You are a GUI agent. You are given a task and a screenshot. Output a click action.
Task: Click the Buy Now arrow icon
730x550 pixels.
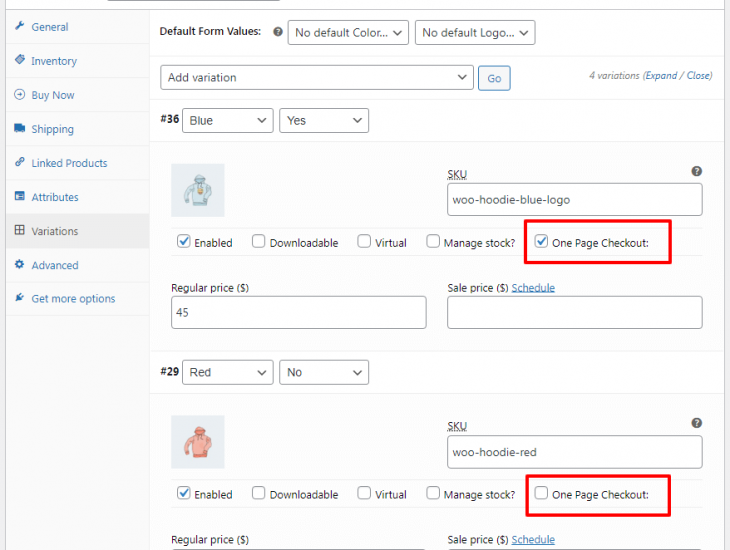click(20, 94)
